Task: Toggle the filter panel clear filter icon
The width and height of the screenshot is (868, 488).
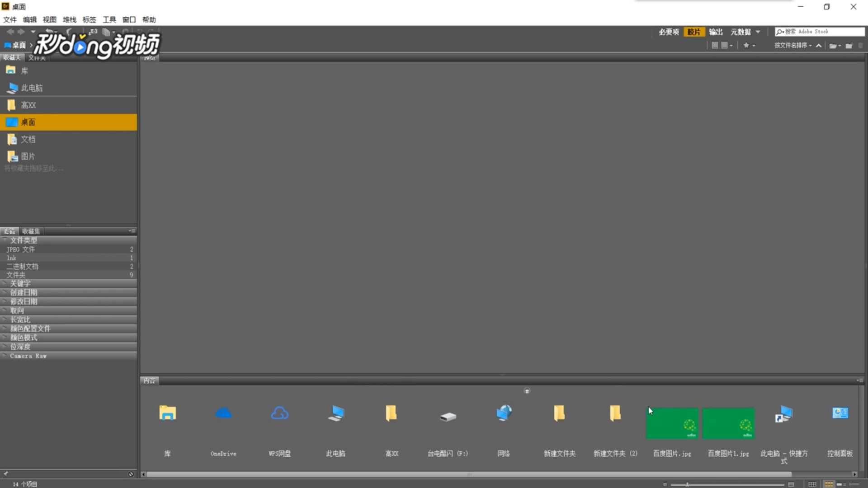Action: 131,474
